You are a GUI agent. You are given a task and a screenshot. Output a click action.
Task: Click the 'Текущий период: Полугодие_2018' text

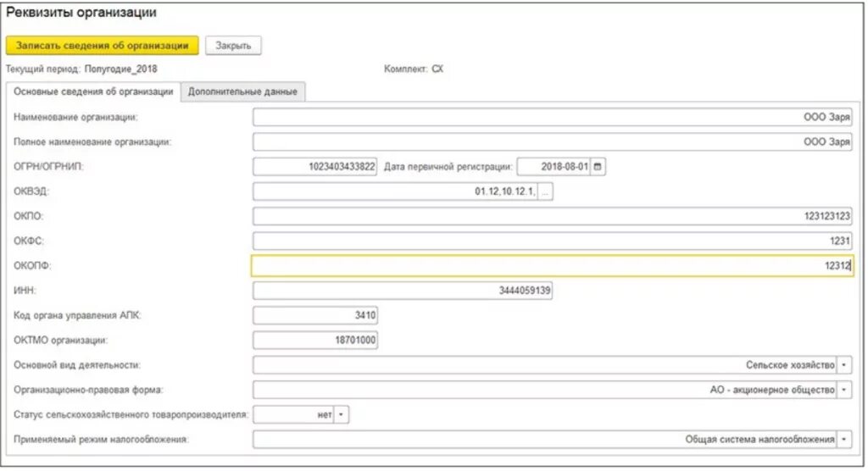[x=81, y=69]
